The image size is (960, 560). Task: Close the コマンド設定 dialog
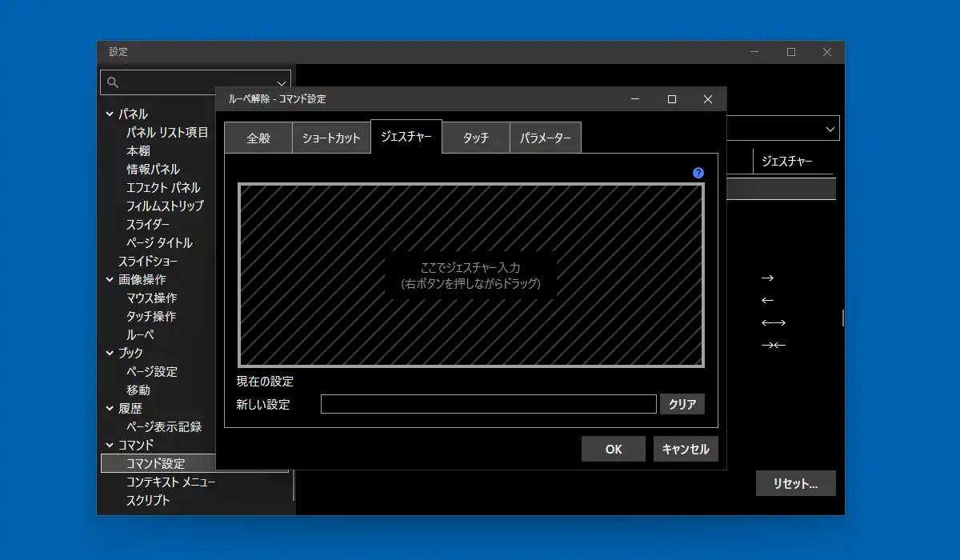(708, 99)
